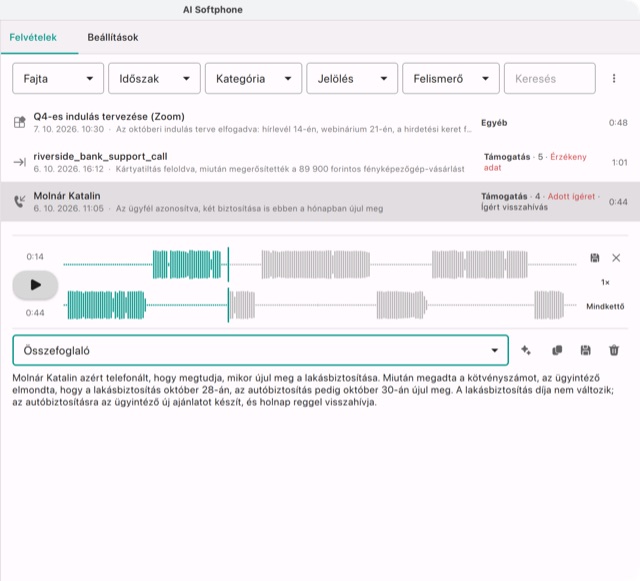Open the three-dot more options menu
This screenshot has width=640, height=581.
(614, 78)
